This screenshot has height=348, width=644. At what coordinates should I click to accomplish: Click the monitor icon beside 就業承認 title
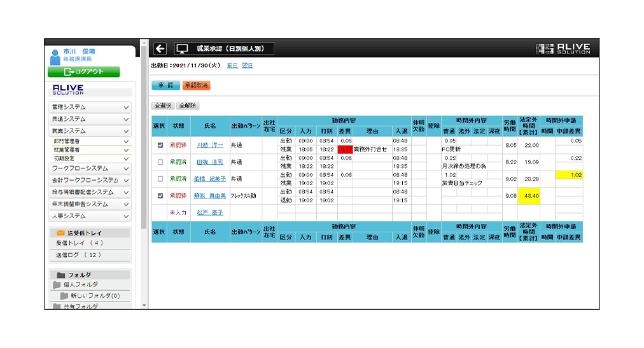pos(182,48)
